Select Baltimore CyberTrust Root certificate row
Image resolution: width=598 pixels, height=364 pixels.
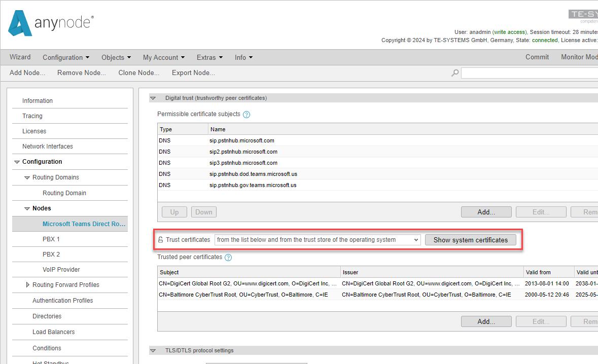377,295
